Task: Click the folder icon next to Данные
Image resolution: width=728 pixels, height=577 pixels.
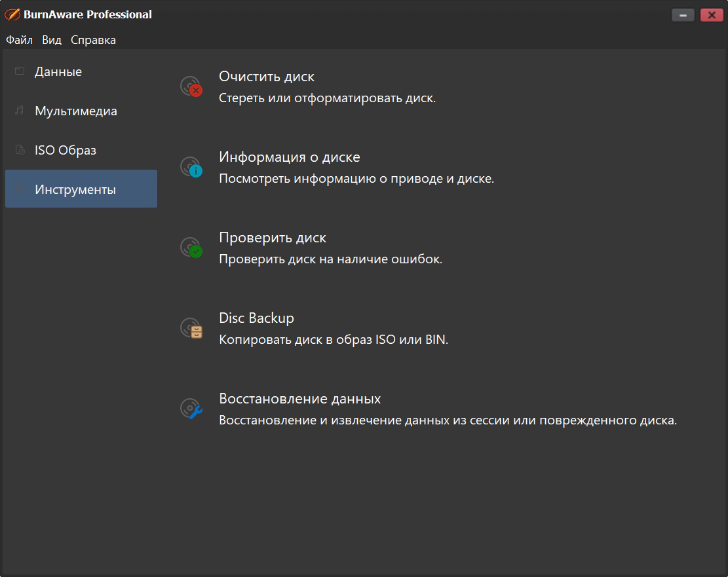Action: (20, 71)
